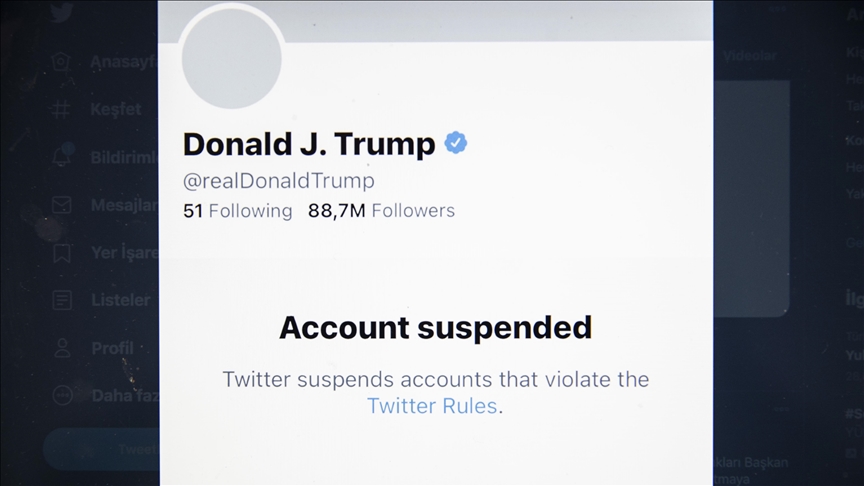Viewport: 864px width, 486px height.
Task: Open Anasayfa home icon in sidebar
Action: tap(62, 62)
